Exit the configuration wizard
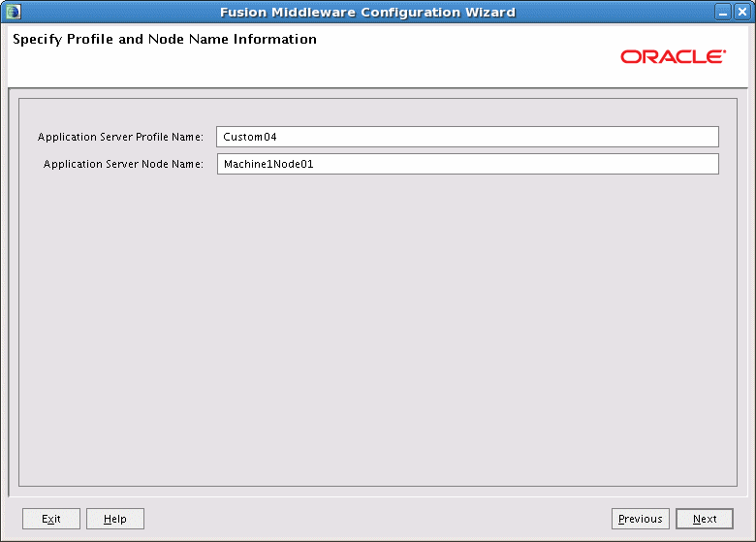Screen dimensions: 756x542 51,519
